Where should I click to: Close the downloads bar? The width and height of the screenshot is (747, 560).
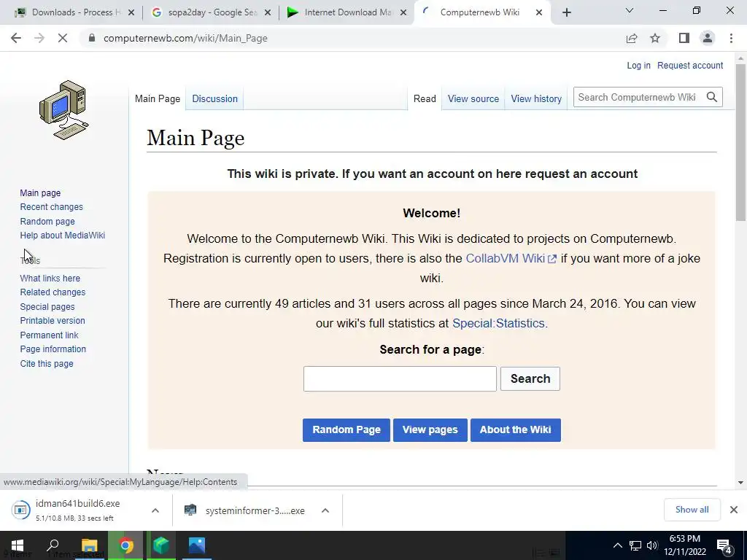click(734, 510)
